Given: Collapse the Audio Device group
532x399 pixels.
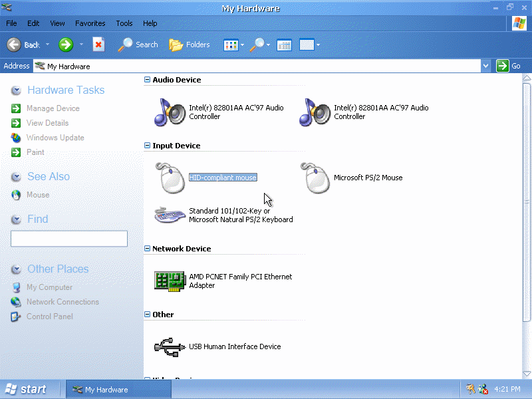Looking at the screenshot, I should pyautogui.click(x=147, y=79).
